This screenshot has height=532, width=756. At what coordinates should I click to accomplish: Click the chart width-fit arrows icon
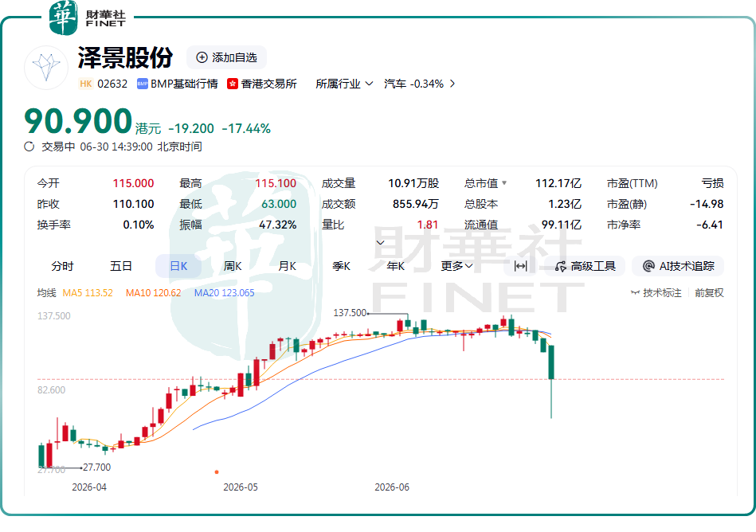tap(521, 266)
